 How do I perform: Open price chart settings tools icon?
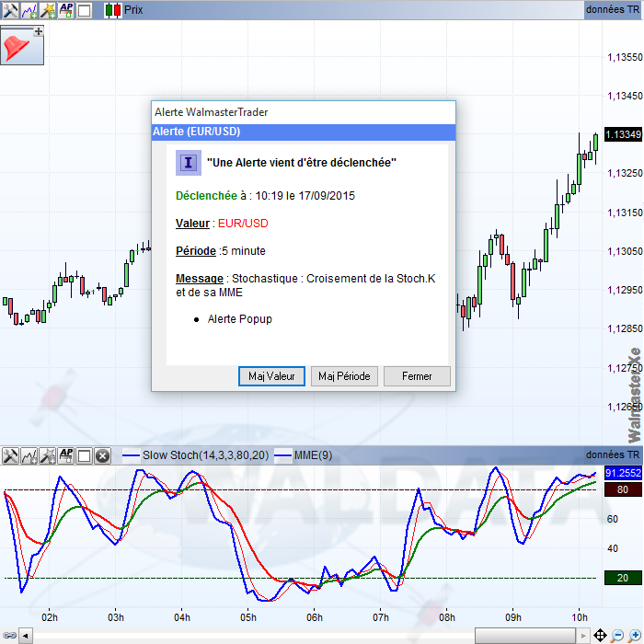pyautogui.click(x=10, y=10)
